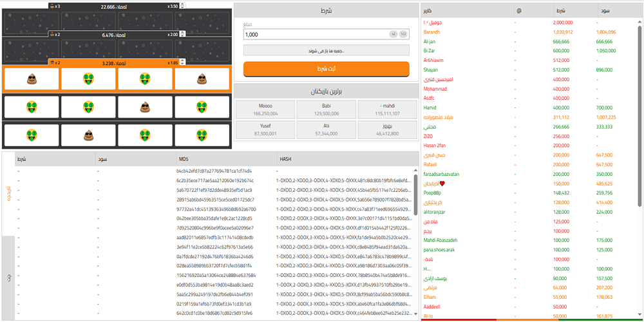Click the grey 'جعبه ها باز می شوند' button

(327, 50)
